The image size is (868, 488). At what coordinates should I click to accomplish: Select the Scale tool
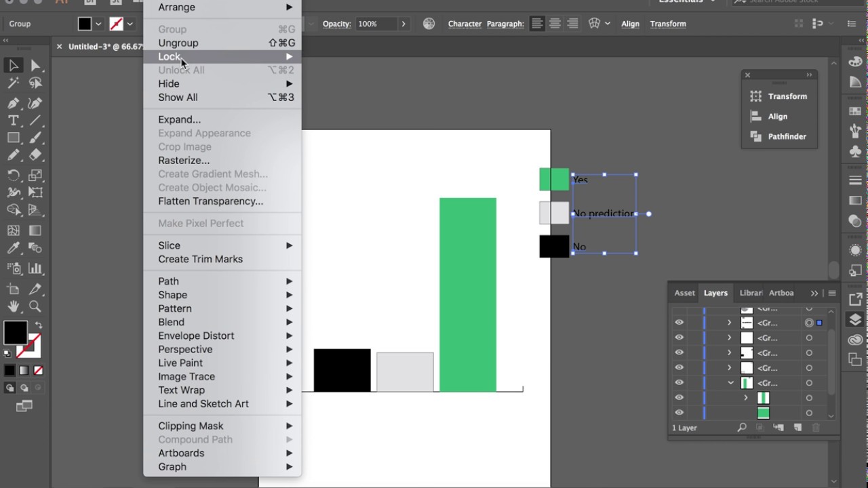(x=35, y=176)
